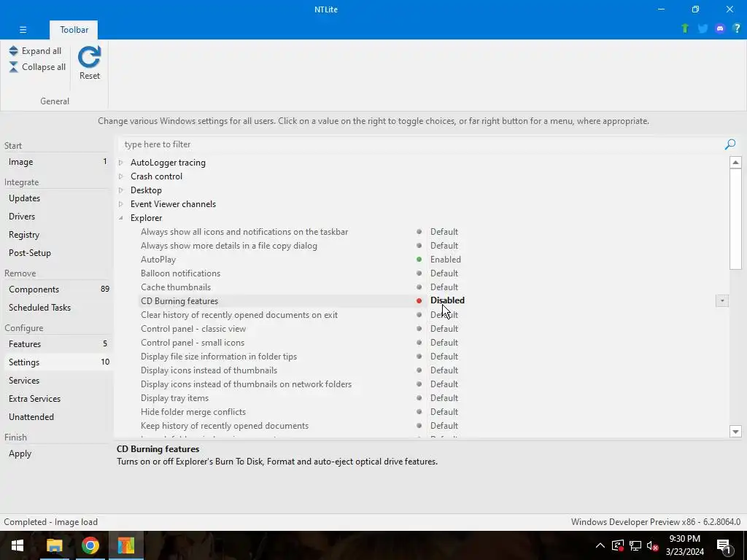Toggle Control panel - small icons value
The image size is (747, 560).
click(x=444, y=343)
